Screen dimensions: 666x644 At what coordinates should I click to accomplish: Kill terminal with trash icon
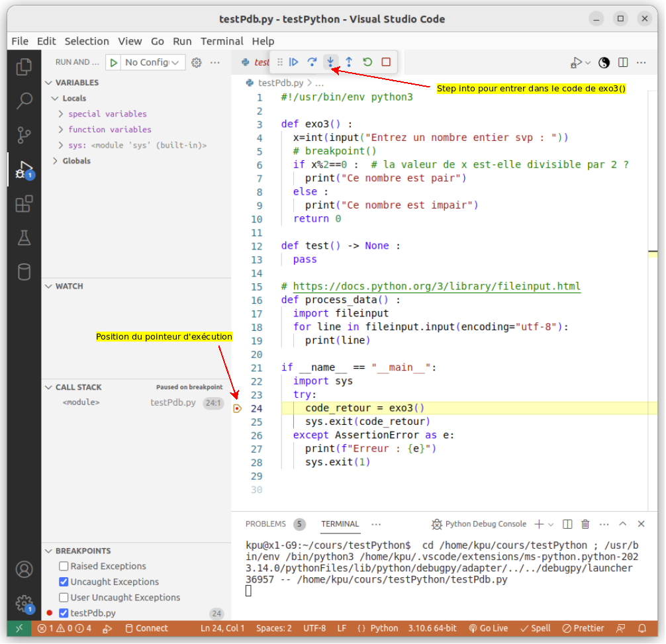pyautogui.click(x=586, y=525)
